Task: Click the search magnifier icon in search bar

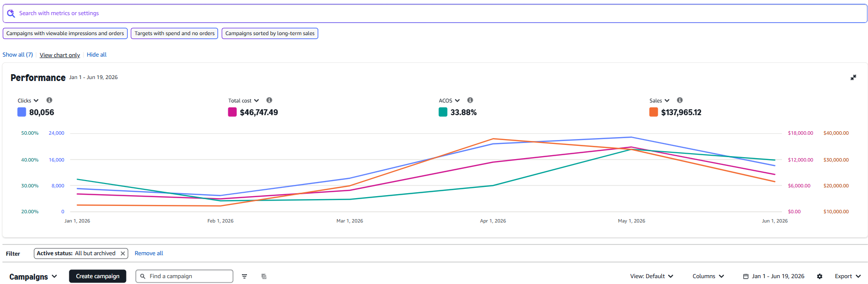Action: [11, 13]
